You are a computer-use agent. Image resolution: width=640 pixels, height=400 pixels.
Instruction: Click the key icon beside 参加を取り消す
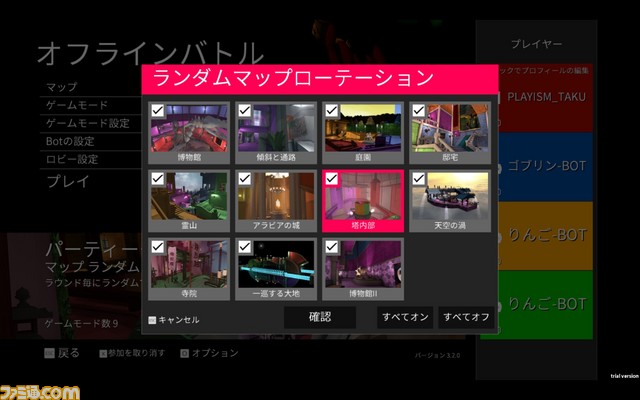click(x=103, y=353)
